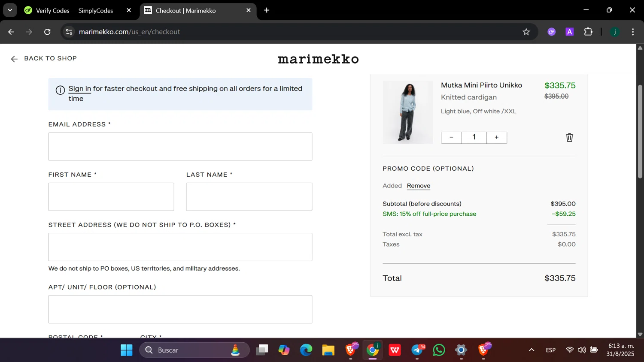The image size is (644, 362).
Task: Focus the Last Name field
Action: 249,197
